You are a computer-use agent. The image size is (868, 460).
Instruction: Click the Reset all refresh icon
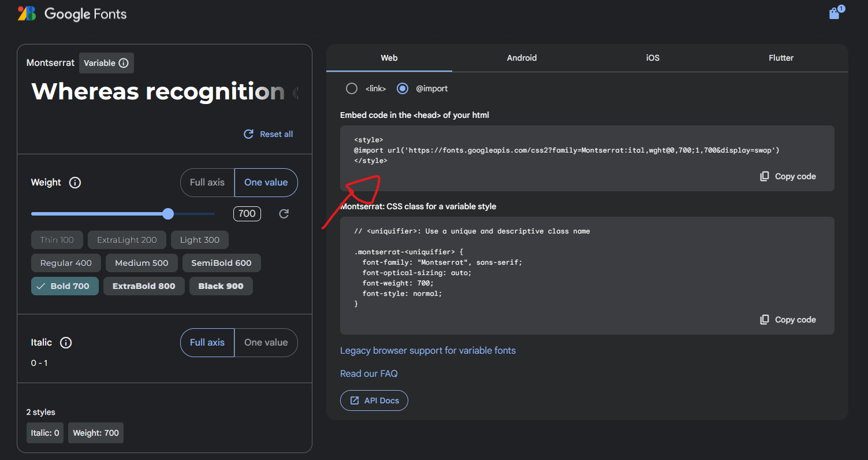[249, 134]
